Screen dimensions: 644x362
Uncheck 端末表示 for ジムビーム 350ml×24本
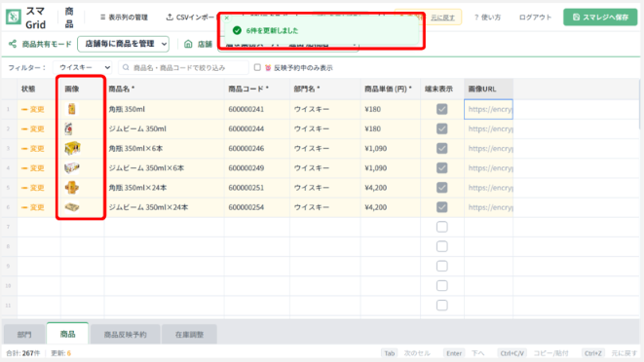point(442,207)
